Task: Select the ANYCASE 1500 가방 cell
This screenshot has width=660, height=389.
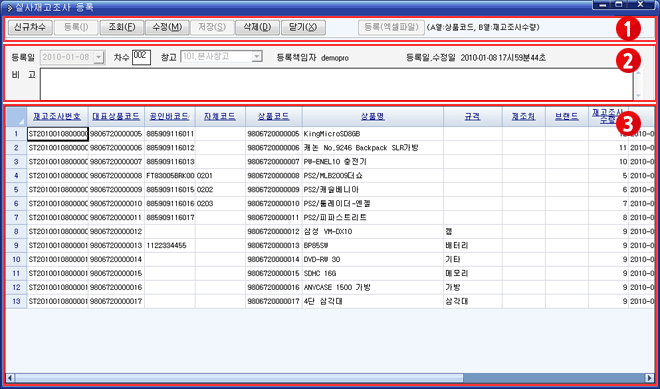Action: (x=373, y=288)
